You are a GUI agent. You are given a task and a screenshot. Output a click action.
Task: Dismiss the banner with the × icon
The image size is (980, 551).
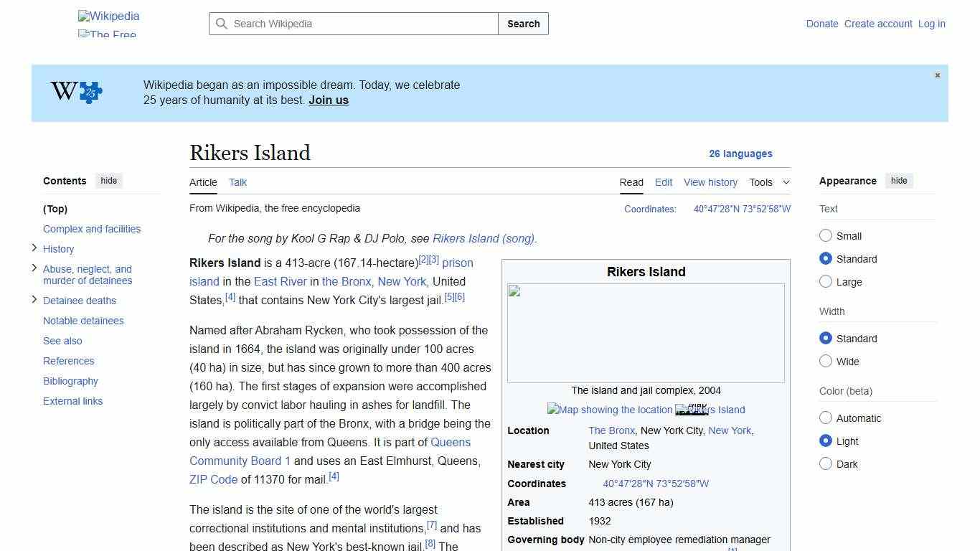937,75
